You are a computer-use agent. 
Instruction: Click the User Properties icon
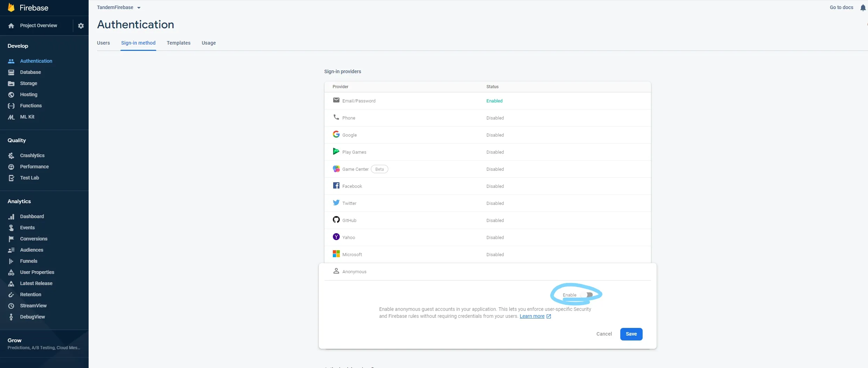tap(11, 272)
